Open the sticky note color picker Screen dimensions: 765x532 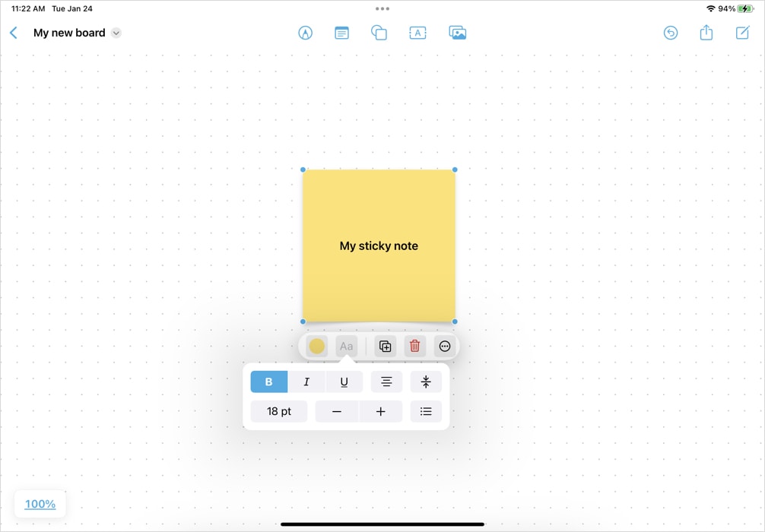pyautogui.click(x=318, y=346)
